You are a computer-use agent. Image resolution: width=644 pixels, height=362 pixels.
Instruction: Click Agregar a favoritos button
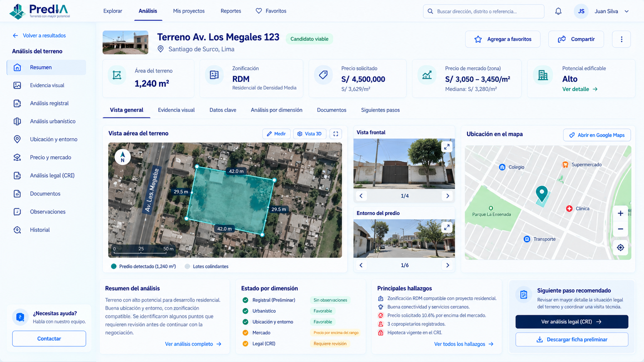503,39
